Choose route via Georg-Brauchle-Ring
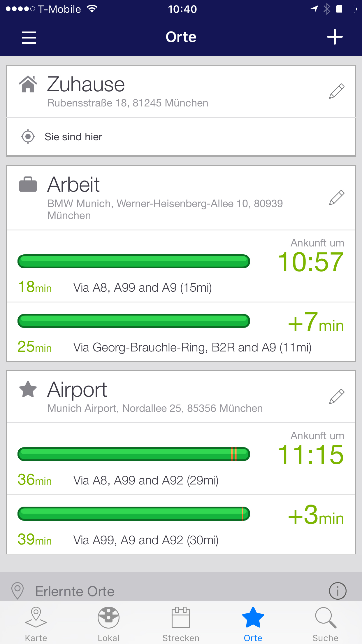Screen dimensions: 362x644 (192, 347)
